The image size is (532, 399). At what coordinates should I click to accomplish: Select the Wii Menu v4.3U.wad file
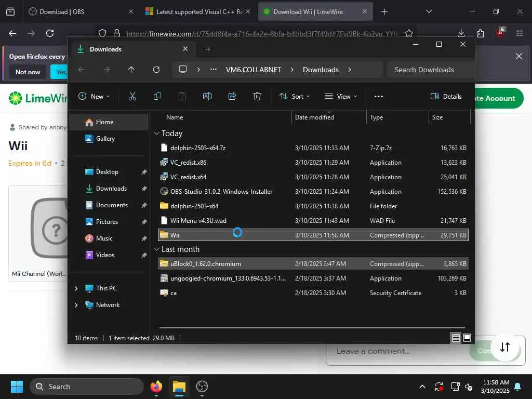tap(313, 220)
